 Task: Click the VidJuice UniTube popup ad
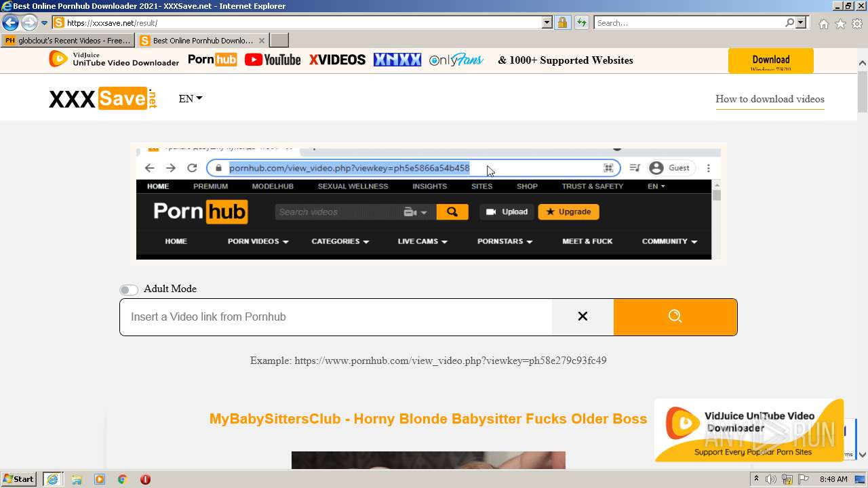[x=749, y=430]
